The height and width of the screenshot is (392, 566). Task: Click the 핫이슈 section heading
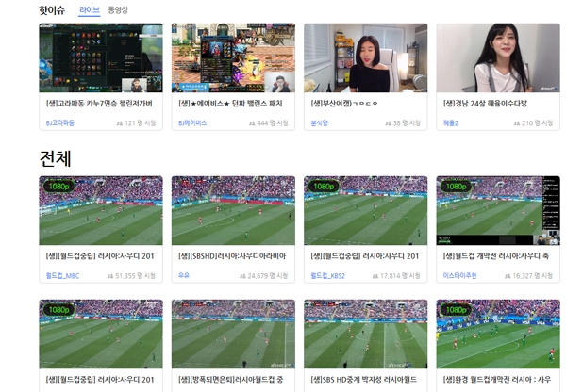[52, 10]
